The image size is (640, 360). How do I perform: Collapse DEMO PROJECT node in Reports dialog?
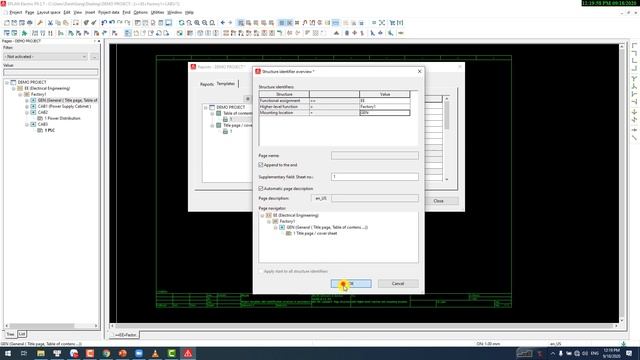[x=206, y=107]
